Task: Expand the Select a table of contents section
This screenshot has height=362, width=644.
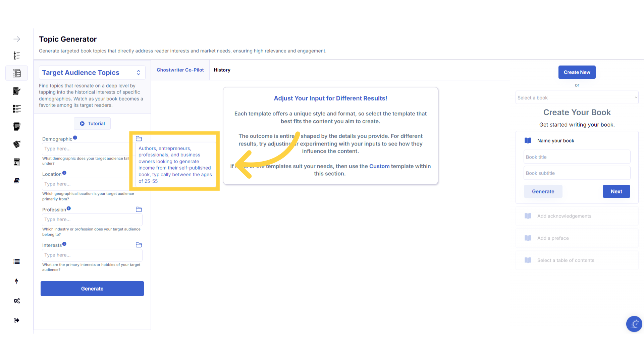Action: click(x=577, y=260)
